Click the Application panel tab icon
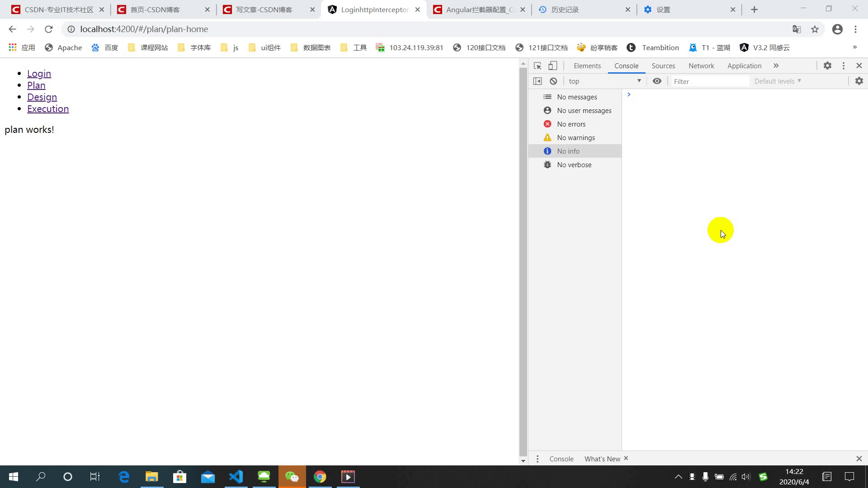This screenshot has height=488, width=868. pyautogui.click(x=744, y=66)
